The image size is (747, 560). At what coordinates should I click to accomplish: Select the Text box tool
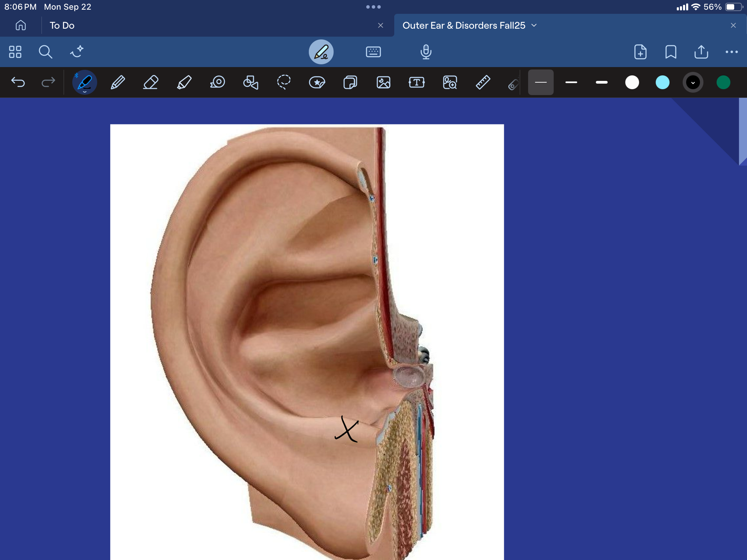point(416,83)
